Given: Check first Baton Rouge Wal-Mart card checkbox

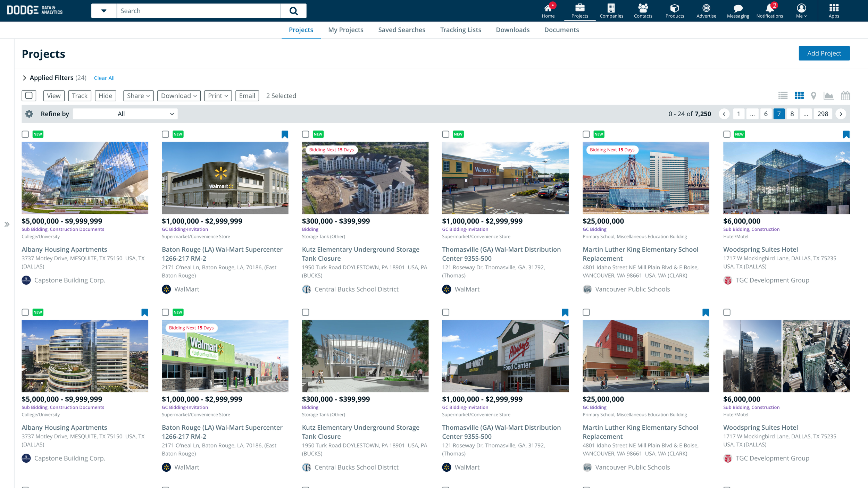Looking at the screenshot, I should click(165, 134).
